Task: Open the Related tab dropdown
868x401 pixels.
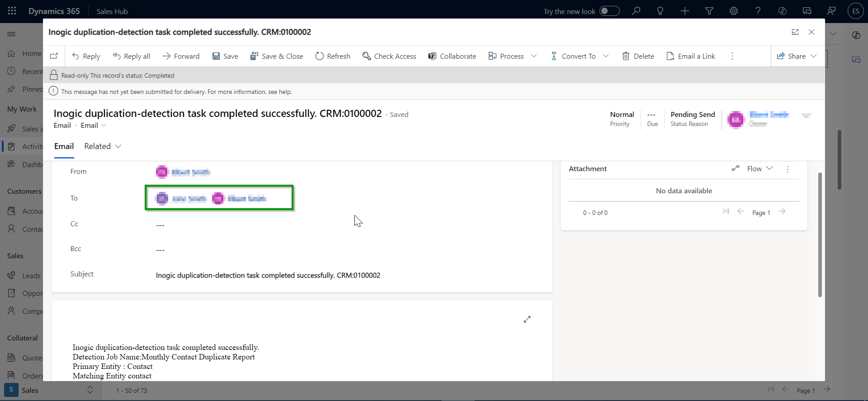Action: click(103, 146)
